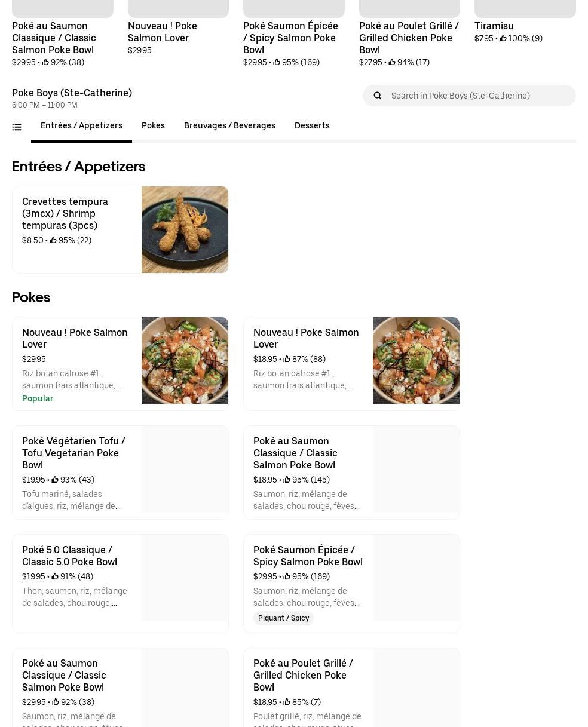
Task: Click thumbs-up icon on $18.95 Poke Salmon Lover
Action: [287, 359]
